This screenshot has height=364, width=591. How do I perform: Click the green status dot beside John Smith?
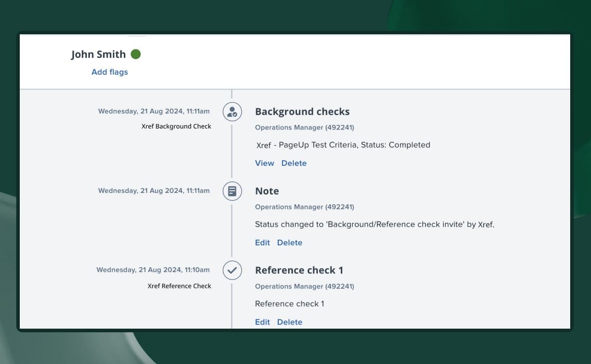(136, 54)
